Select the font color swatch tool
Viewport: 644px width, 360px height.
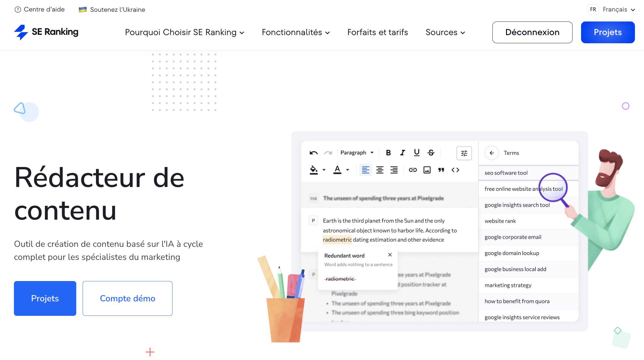pos(337,170)
